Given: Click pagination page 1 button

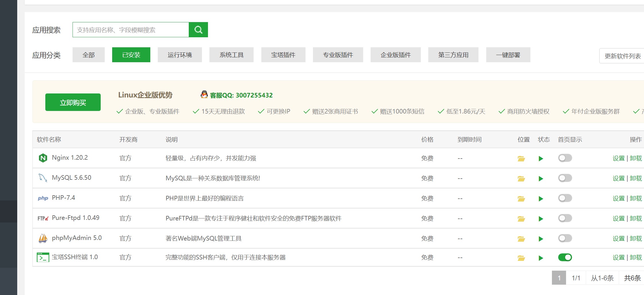Looking at the screenshot, I should coord(559,278).
